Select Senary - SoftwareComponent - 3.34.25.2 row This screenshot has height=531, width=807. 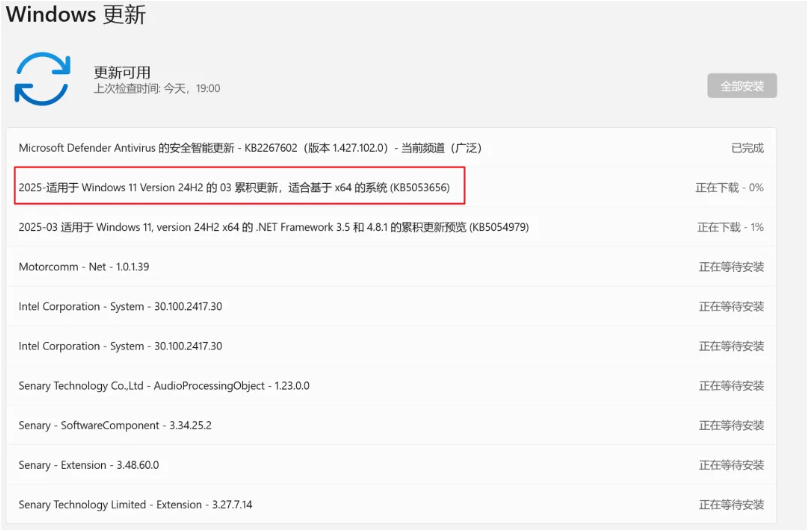(391, 425)
